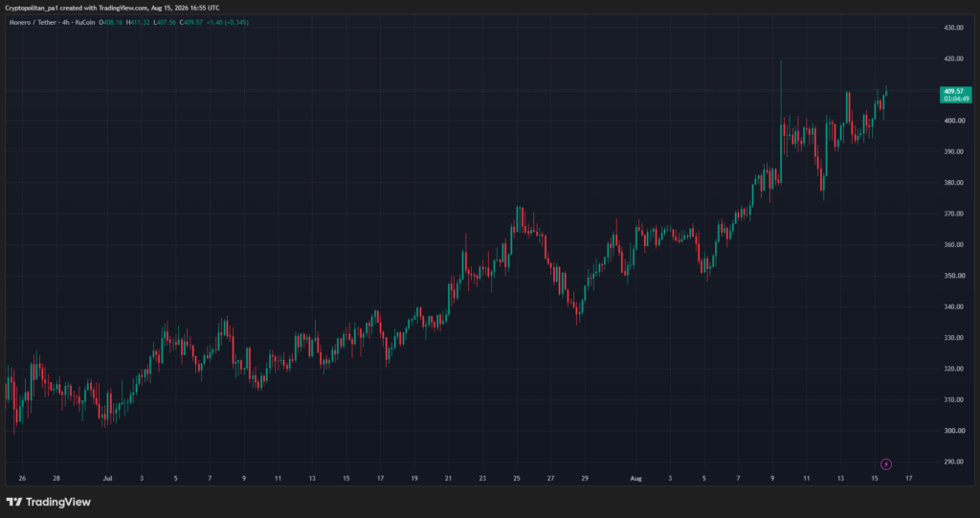The width and height of the screenshot is (980, 518).
Task: Click the 330.00 price axis label
Action: (954, 338)
